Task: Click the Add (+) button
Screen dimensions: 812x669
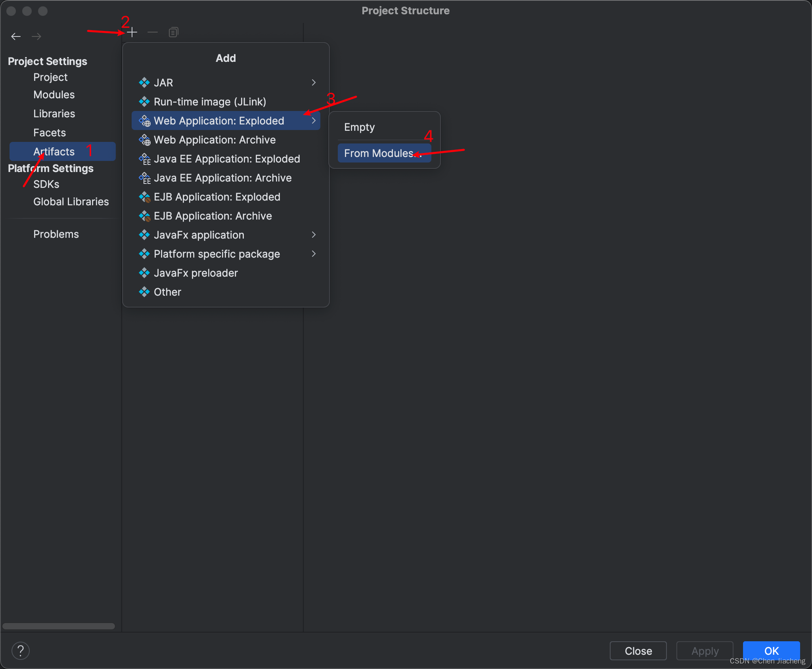Action: (133, 32)
